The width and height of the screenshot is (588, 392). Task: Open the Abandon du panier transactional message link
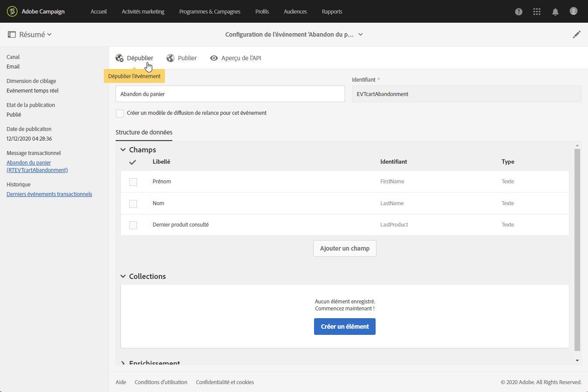(x=37, y=166)
